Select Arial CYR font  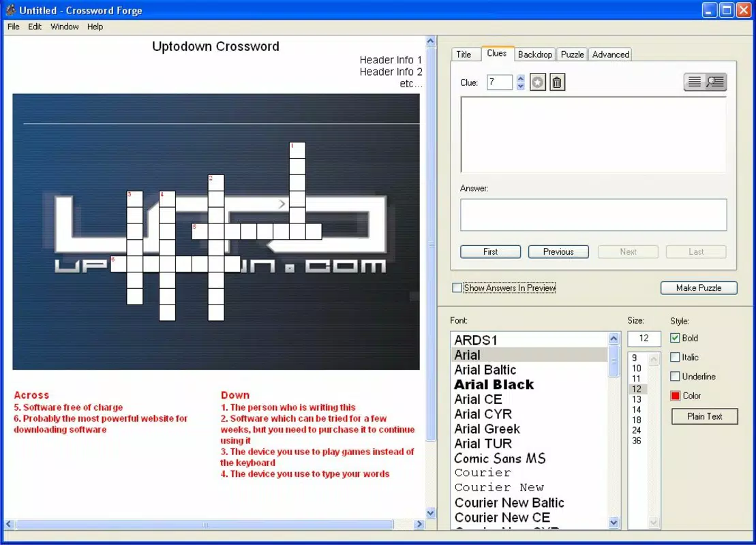(530, 414)
